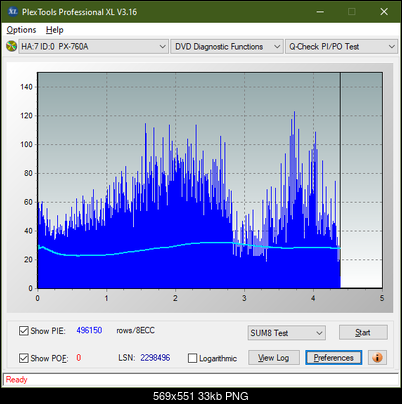Toggle the Show PIE checkbox
The height and width of the screenshot is (404, 402).
point(23,331)
